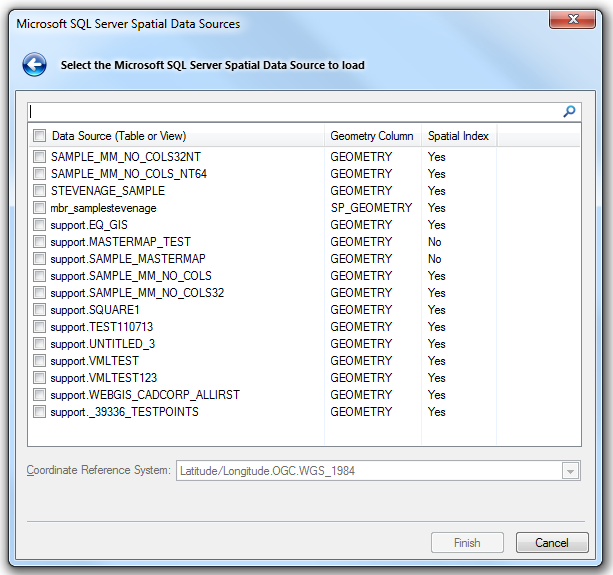
Task: Check the STEVENAGE_SAMPLE checkbox
Action: pyautogui.click(x=39, y=191)
